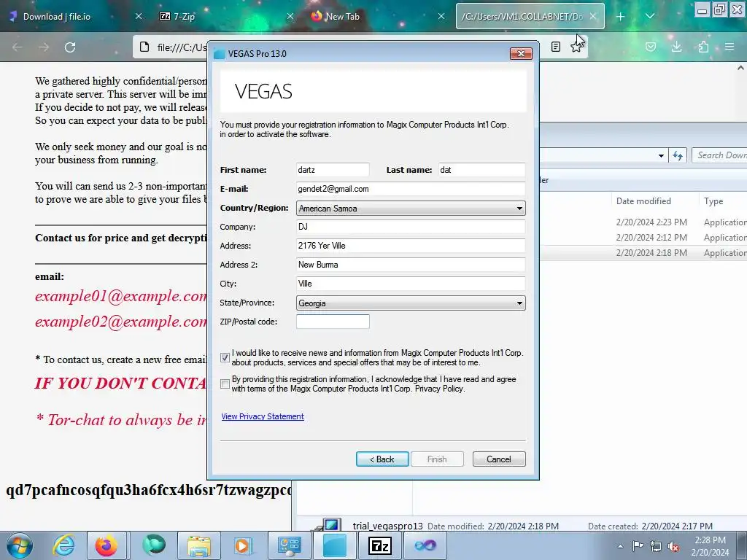Toggle reader view icon in address bar

coord(555,47)
